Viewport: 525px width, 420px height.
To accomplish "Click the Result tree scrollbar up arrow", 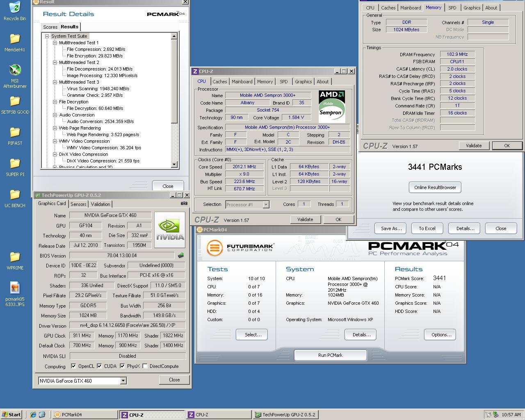I will pyautogui.click(x=174, y=36).
